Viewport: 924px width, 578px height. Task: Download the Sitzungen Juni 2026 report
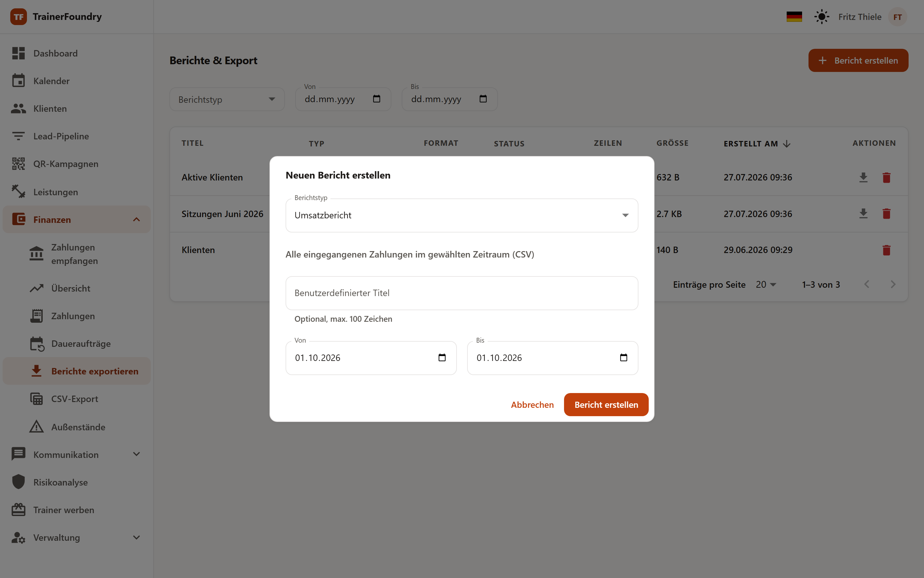pyautogui.click(x=863, y=214)
